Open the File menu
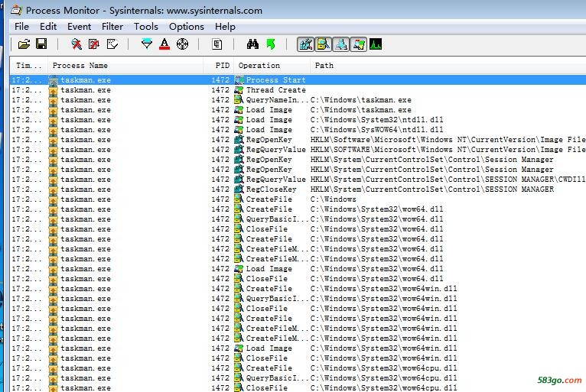Image resolution: width=586 pixels, height=392 pixels. coord(21,27)
